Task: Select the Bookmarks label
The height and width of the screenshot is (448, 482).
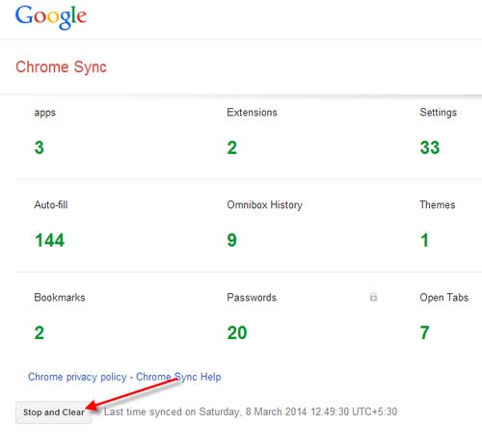Action: 60,298
